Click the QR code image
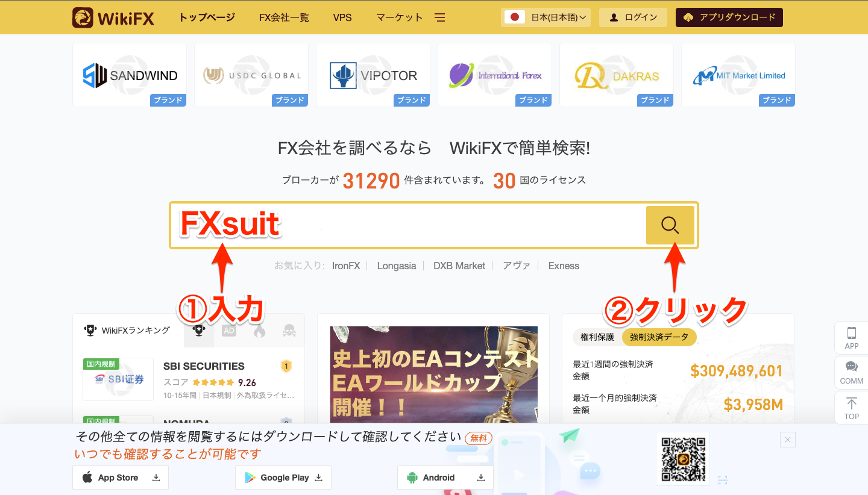 point(683,459)
